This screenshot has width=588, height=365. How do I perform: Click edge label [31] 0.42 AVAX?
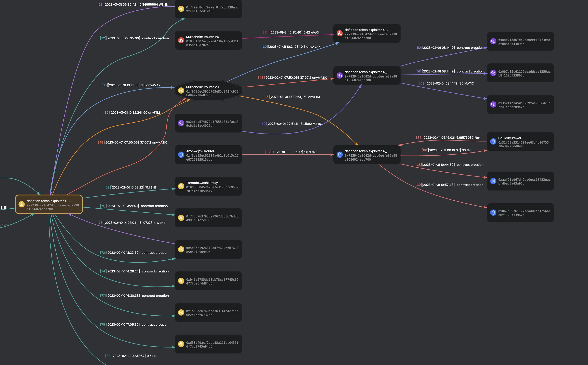coord(291,32)
